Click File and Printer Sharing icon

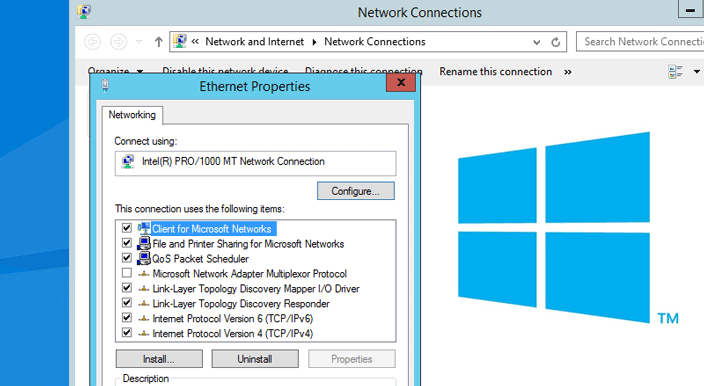144,243
